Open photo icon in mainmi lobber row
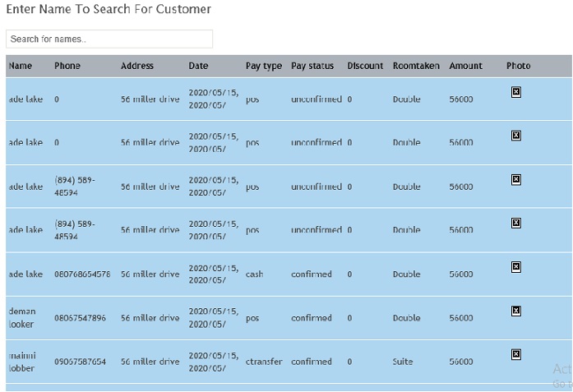Image resolution: width=573 pixels, height=392 pixels. (x=516, y=354)
